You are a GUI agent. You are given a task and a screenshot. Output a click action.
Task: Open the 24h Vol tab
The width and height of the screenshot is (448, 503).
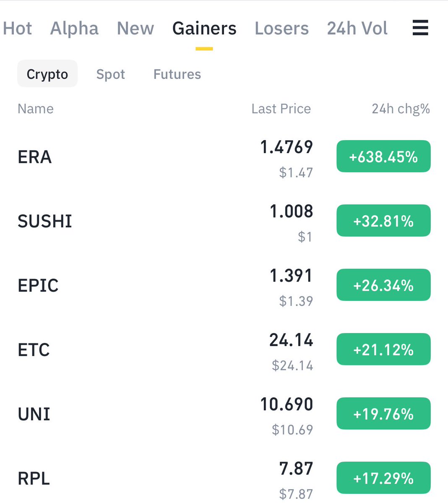click(357, 28)
